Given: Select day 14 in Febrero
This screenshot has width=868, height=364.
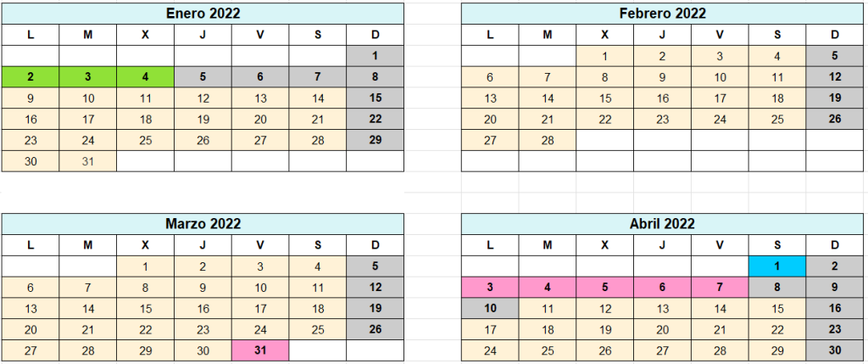Looking at the screenshot, I should [x=548, y=98].
